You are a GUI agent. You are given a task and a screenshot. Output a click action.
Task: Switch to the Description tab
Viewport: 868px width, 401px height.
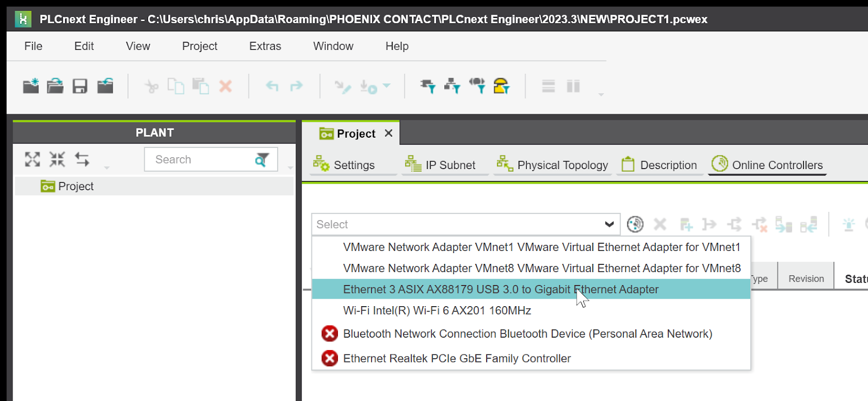tap(660, 165)
